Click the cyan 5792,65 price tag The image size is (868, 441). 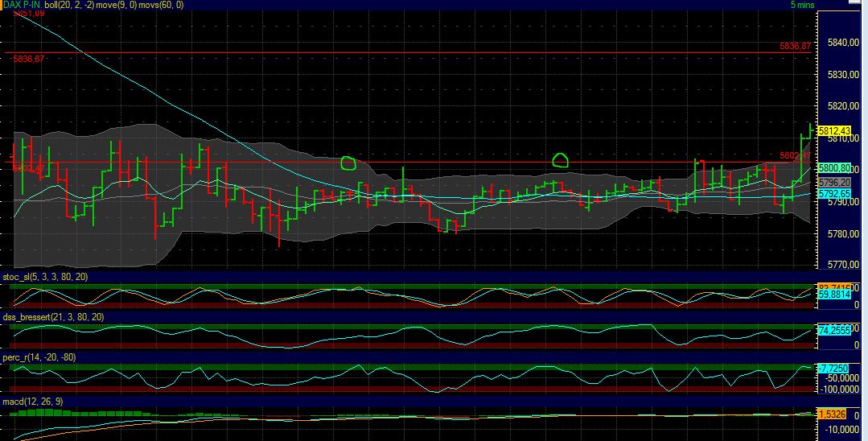click(x=834, y=194)
